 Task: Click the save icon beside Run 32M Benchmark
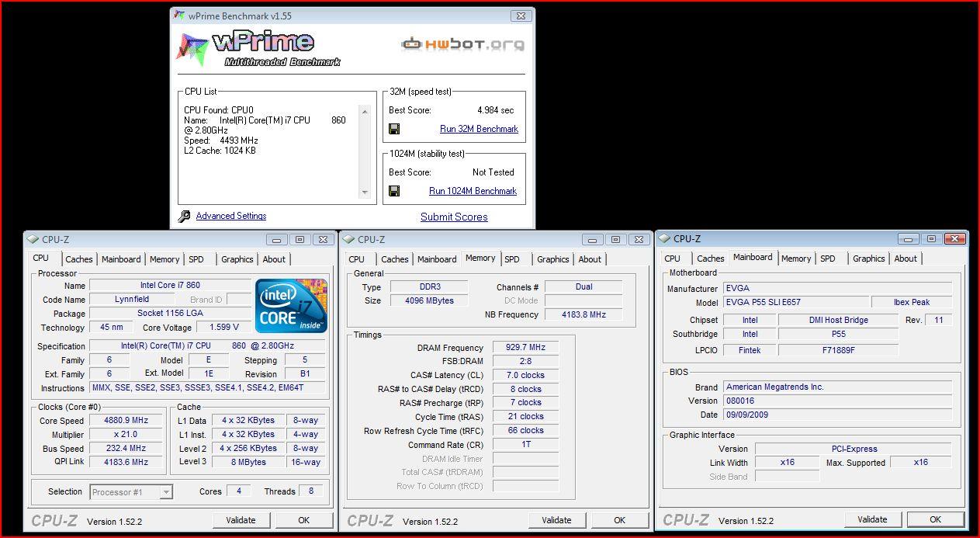point(394,129)
